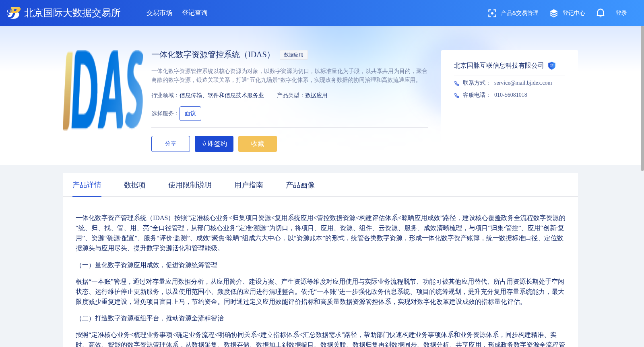Viewport: 644px width, 347px height.
Task: Click heading （二）打造数字资源枢纽平台
Action: pos(150,318)
